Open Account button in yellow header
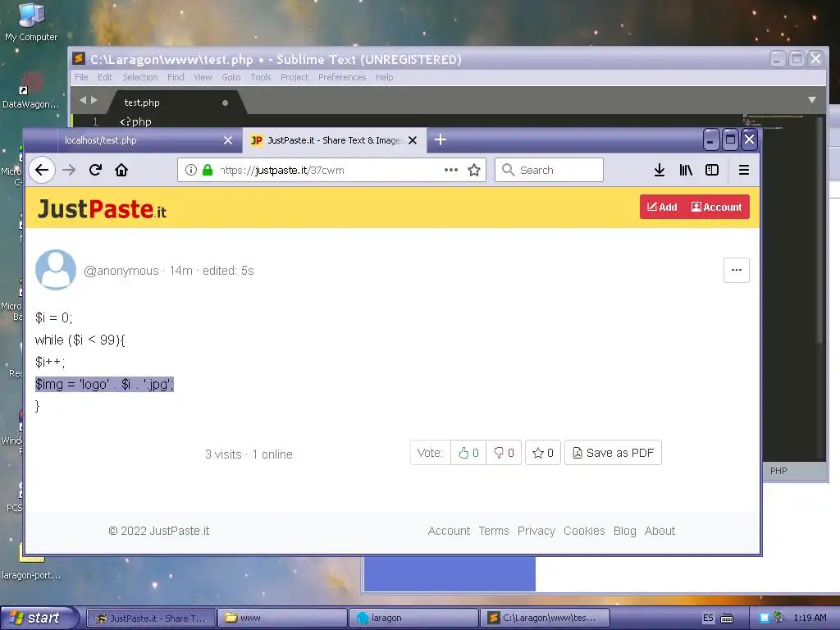The image size is (840, 630). coord(716,208)
